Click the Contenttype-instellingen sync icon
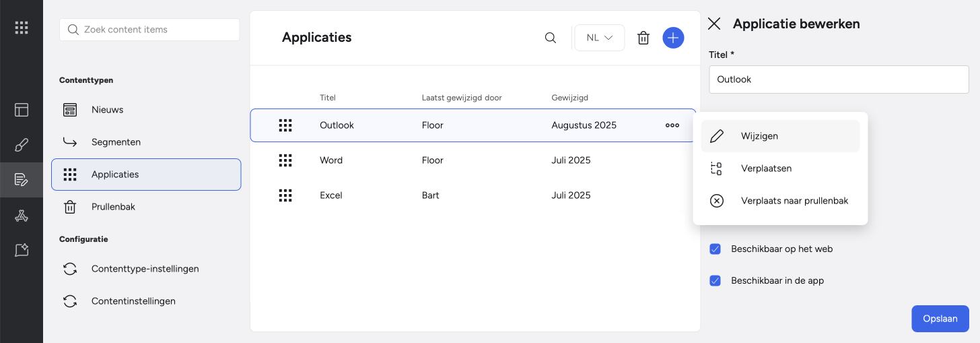This screenshot has height=343, width=980. [70, 269]
